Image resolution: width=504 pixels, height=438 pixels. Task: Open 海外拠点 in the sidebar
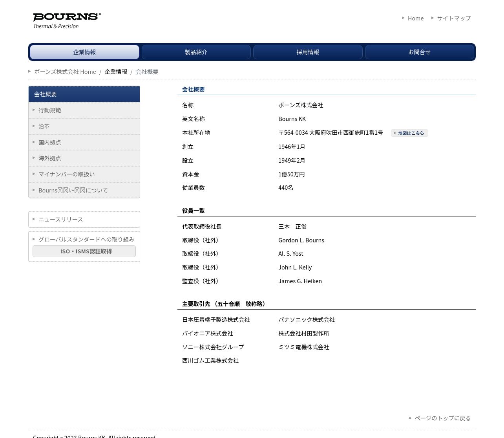click(x=84, y=158)
